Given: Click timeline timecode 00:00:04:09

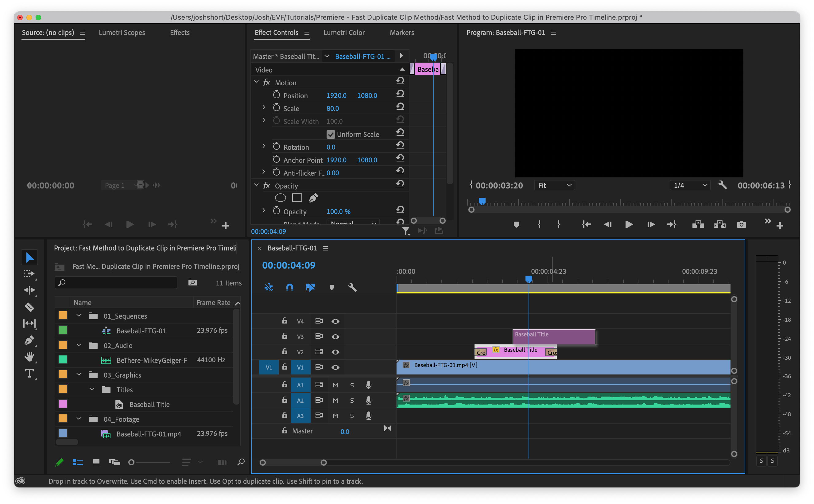Looking at the screenshot, I should pyautogui.click(x=289, y=265).
